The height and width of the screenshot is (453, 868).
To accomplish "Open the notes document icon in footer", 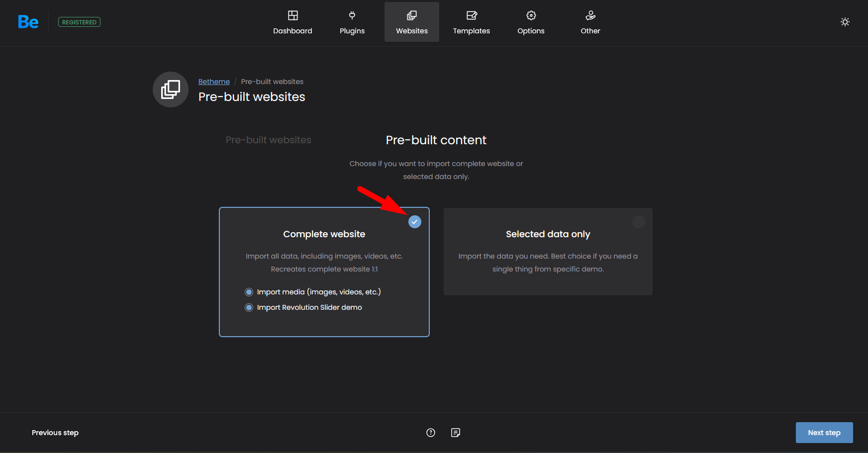I will (456, 433).
